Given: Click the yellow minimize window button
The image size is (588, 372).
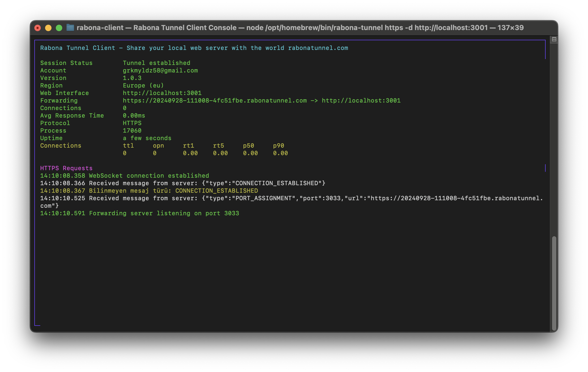Looking at the screenshot, I should [48, 28].
